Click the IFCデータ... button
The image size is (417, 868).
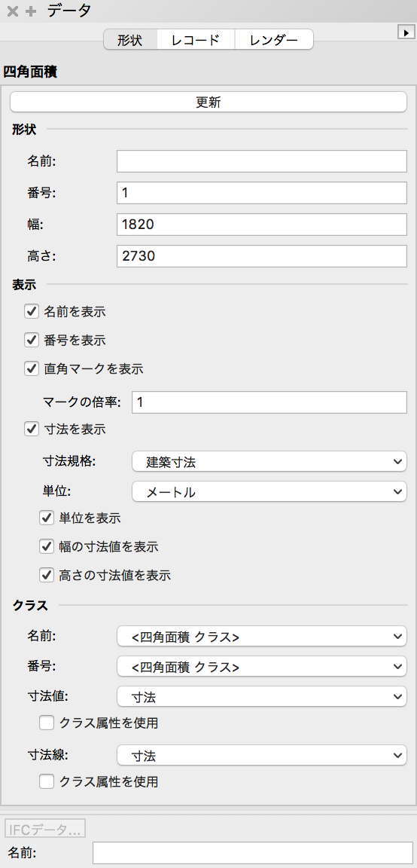pyautogui.click(x=45, y=830)
